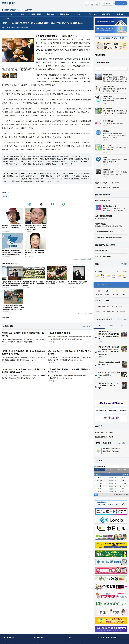Viewport: 129px width, 644px height.
Task: Share article on Facebook icon
Action: point(52,204)
